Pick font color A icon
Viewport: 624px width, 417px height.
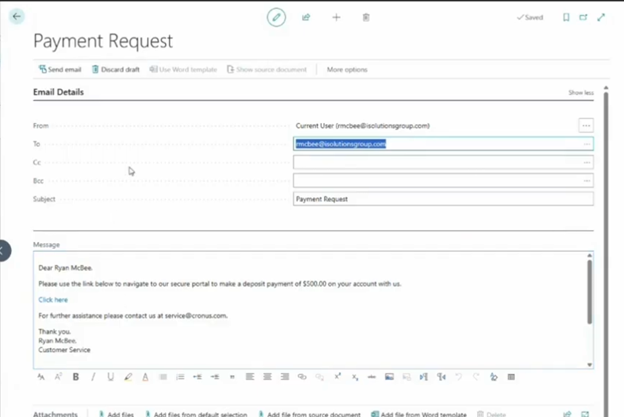(x=145, y=377)
